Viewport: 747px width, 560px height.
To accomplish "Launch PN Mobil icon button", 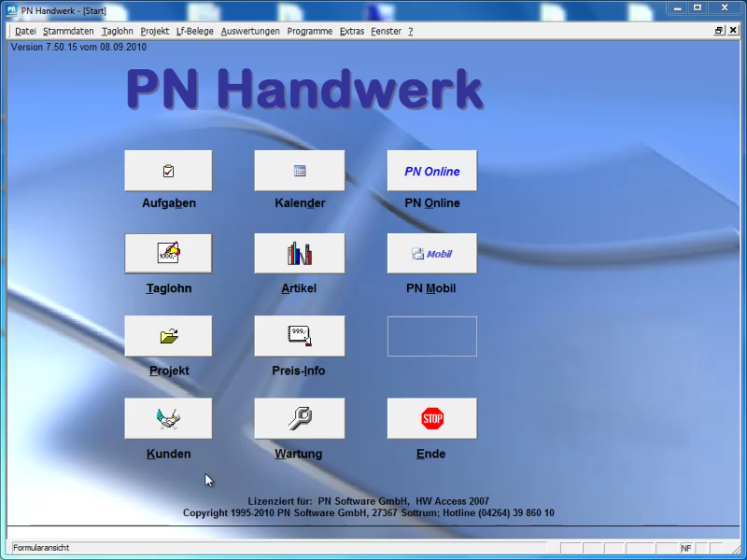I will tap(431, 253).
